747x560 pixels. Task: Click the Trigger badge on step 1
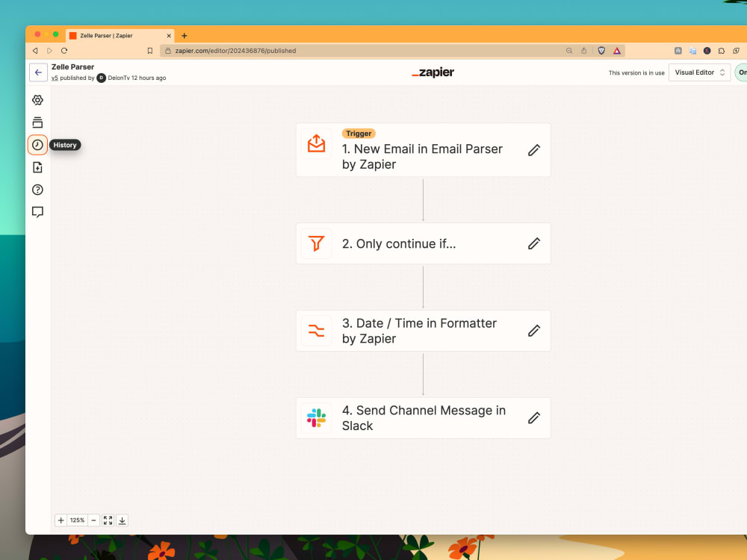pyautogui.click(x=359, y=133)
